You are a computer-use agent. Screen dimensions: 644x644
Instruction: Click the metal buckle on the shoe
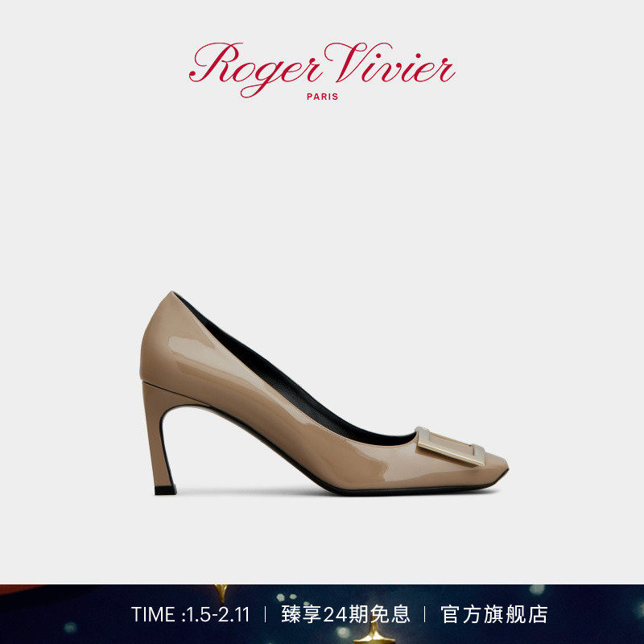[451, 447]
